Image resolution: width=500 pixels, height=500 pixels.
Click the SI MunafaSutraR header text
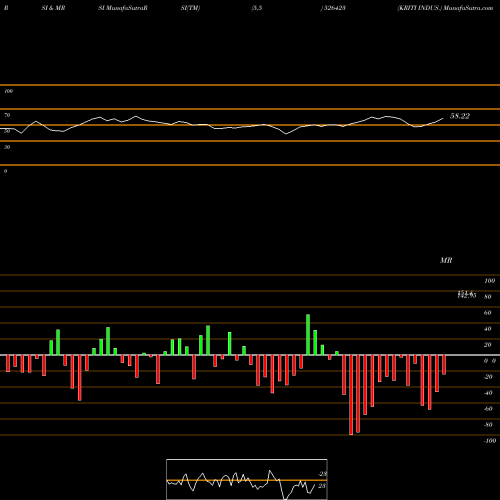pyautogui.click(x=123, y=8)
